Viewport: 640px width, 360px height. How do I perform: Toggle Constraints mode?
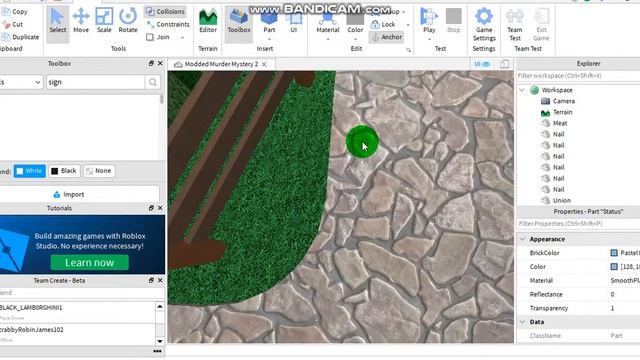point(168,24)
